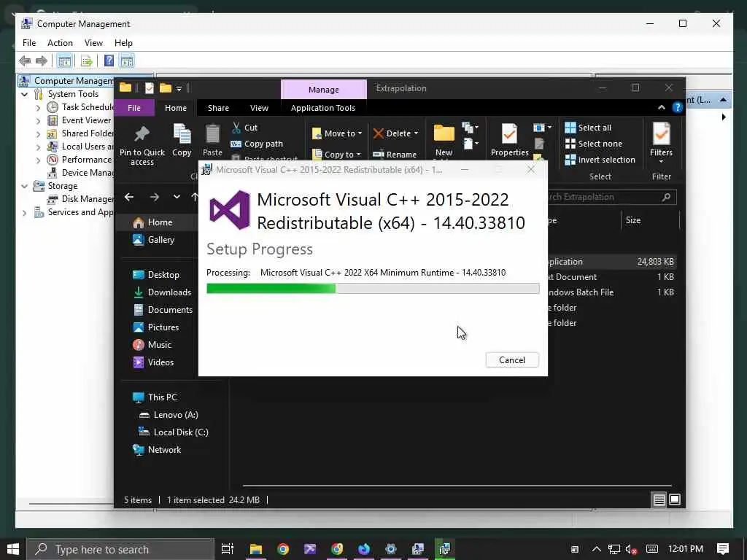Switch to Details view icon in Explorer status bar

pos(659,499)
